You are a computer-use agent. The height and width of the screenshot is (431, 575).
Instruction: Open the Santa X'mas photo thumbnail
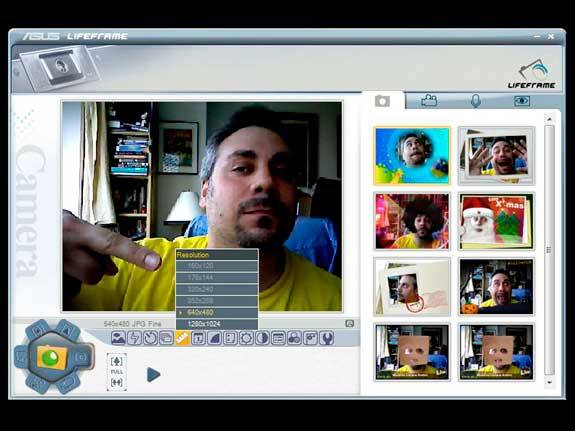click(x=497, y=221)
